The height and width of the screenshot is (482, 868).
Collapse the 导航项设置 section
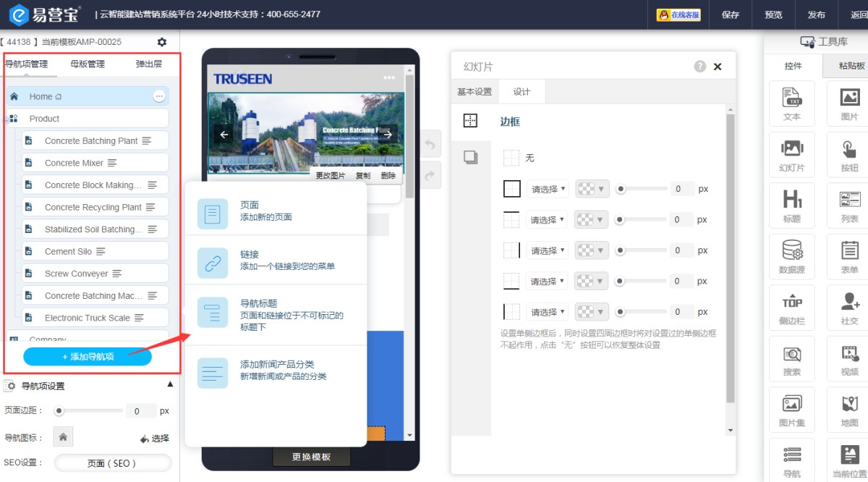point(170,385)
